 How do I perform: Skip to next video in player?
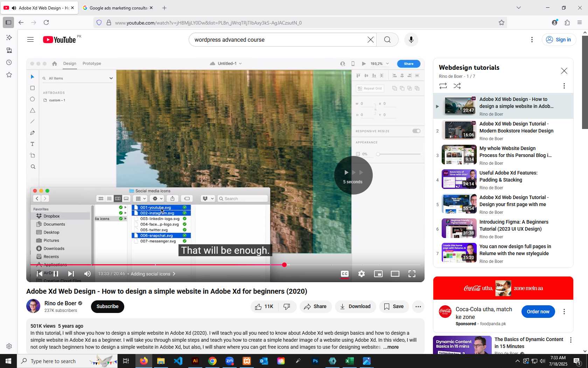[x=71, y=274]
